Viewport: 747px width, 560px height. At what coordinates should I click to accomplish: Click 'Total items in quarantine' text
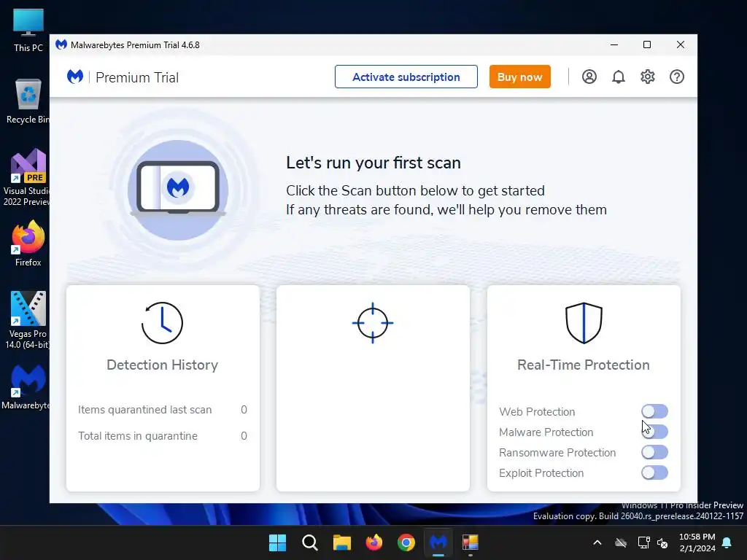(138, 436)
